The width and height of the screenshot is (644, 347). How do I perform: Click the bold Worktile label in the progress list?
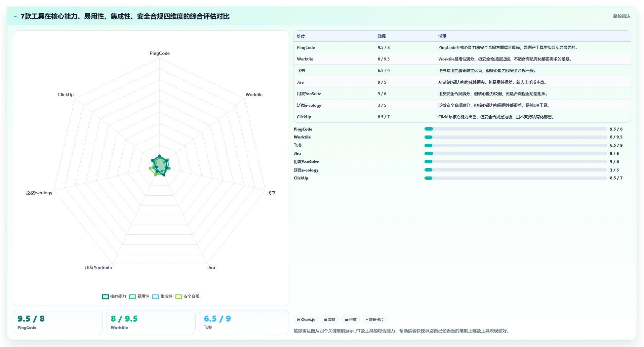tap(302, 137)
